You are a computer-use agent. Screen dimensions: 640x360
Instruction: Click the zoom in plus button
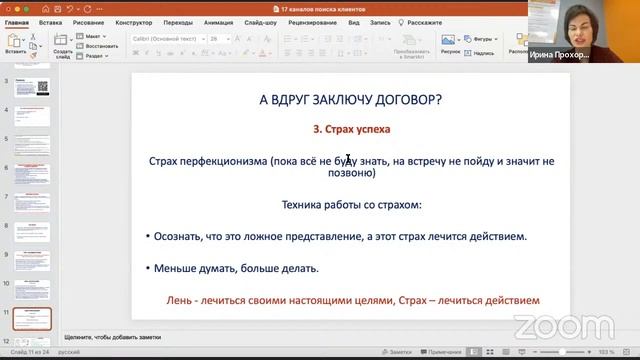tap(589, 352)
